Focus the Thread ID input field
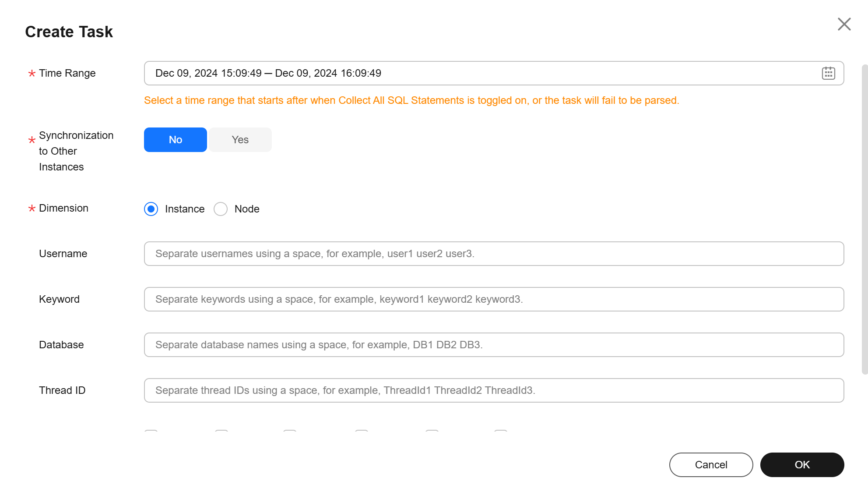Image resolution: width=868 pixels, height=499 pixels. pos(494,390)
